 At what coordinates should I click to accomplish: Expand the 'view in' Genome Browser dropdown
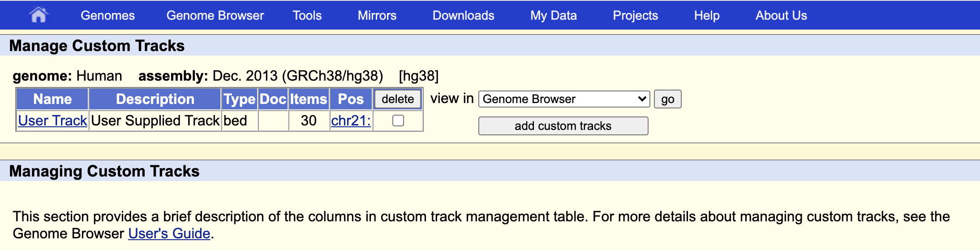tap(564, 99)
